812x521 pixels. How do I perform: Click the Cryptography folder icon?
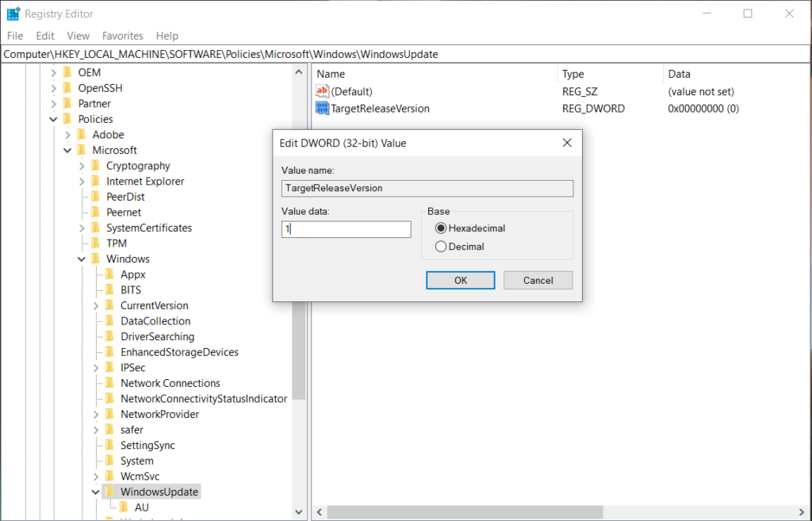tap(95, 166)
